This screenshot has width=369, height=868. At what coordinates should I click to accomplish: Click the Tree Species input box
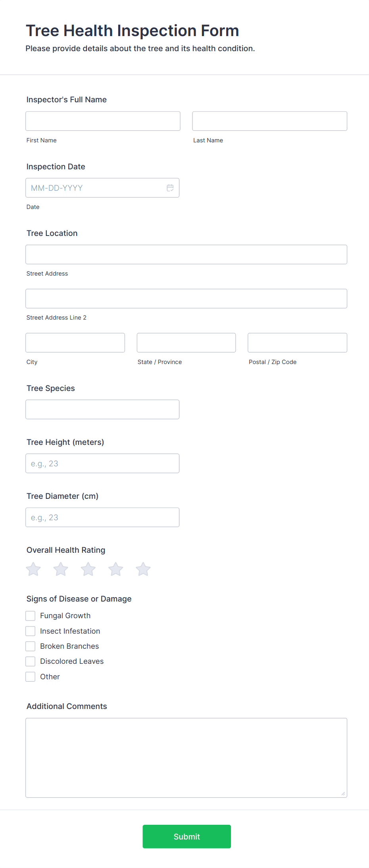tap(102, 409)
